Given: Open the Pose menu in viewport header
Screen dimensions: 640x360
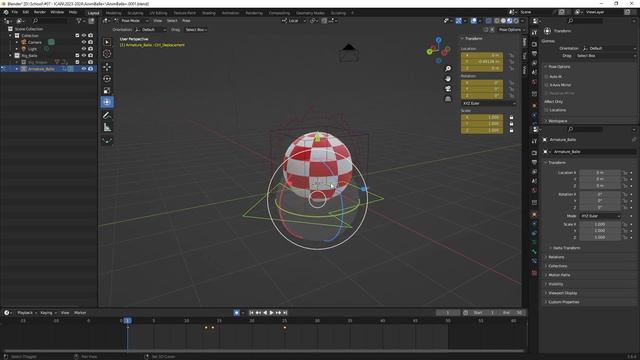Looking at the screenshot, I should click(x=186, y=21).
